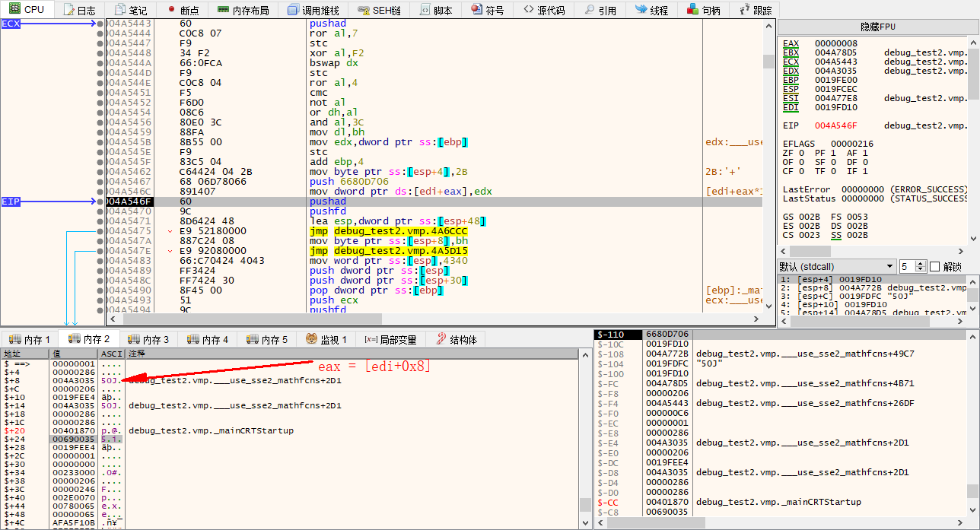The width and height of the screenshot is (980, 530).
Task: Select the jmp debug_test2.vmp.4A6CCC instruction
Action: [389, 231]
